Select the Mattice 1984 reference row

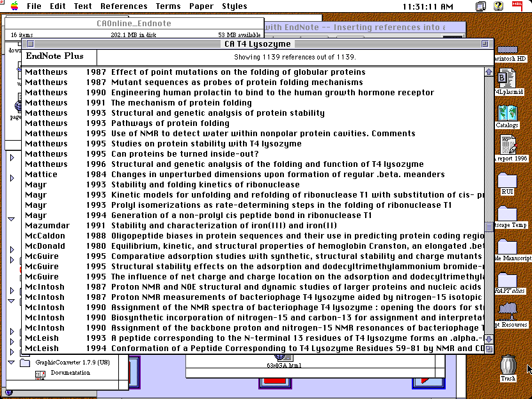point(253,174)
